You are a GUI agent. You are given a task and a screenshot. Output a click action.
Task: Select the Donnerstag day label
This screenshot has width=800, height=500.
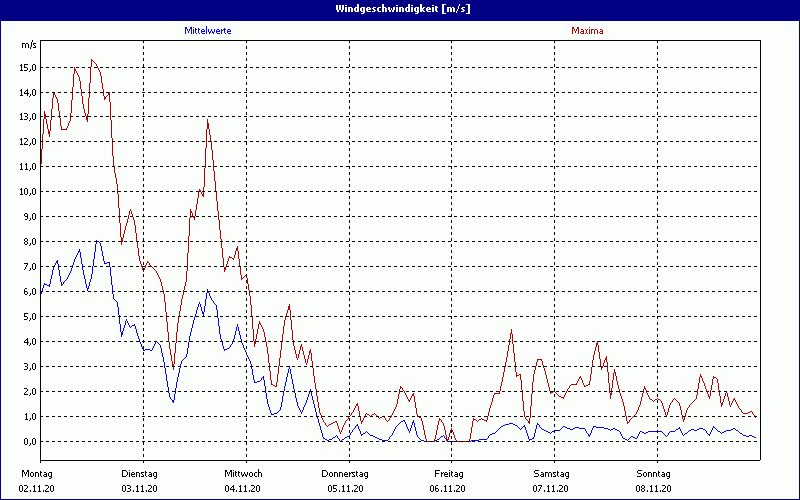click(x=345, y=474)
